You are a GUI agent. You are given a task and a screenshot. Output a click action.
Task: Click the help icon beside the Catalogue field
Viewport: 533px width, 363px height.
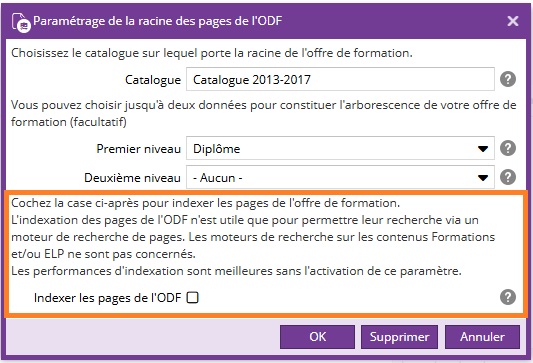click(x=508, y=79)
